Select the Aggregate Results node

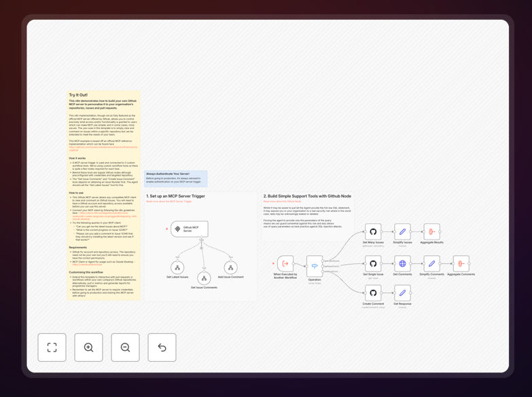[x=432, y=231]
